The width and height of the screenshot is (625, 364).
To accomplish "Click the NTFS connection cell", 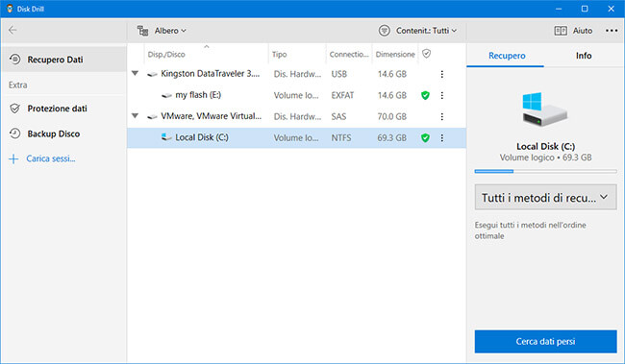I will tap(341, 137).
